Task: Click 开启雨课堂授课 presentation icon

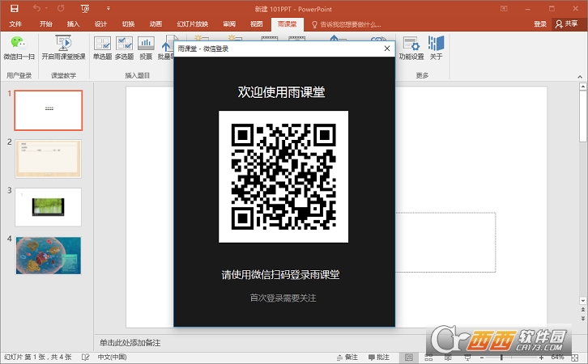Action: point(63,48)
